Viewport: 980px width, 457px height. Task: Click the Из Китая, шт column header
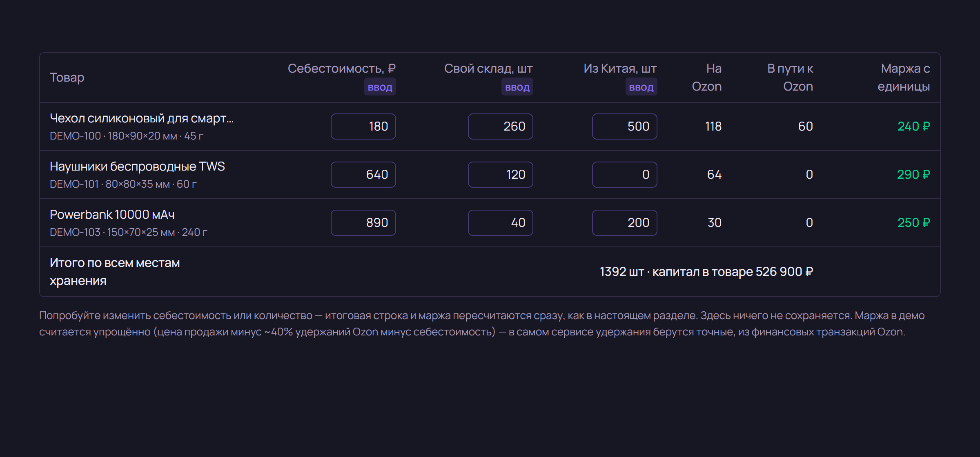[x=620, y=69]
